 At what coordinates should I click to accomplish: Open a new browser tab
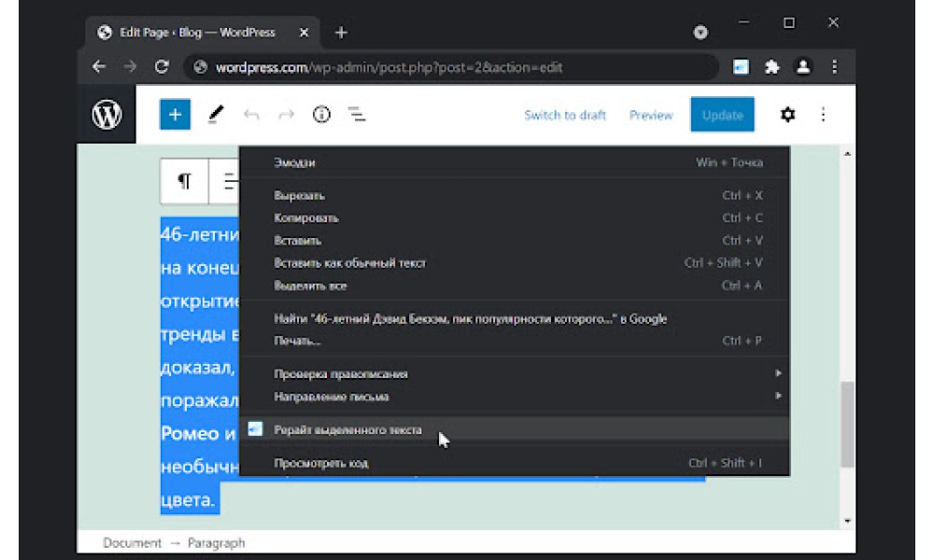pos(341,32)
